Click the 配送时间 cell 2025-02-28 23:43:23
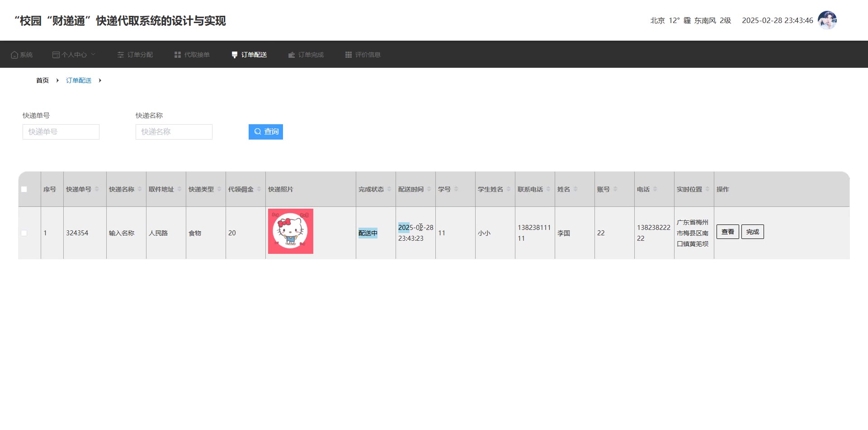The width and height of the screenshot is (868, 430). click(416, 233)
